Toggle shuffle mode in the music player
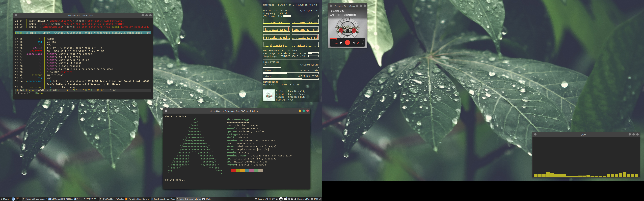The height and width of the screenshot is (201, 644). click(x=359, y=43)
